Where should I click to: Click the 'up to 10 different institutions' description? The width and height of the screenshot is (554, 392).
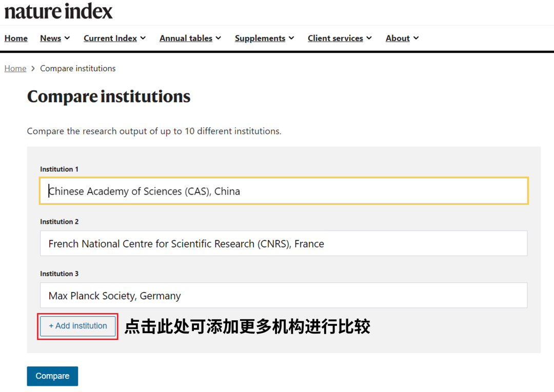pos(154,131)
